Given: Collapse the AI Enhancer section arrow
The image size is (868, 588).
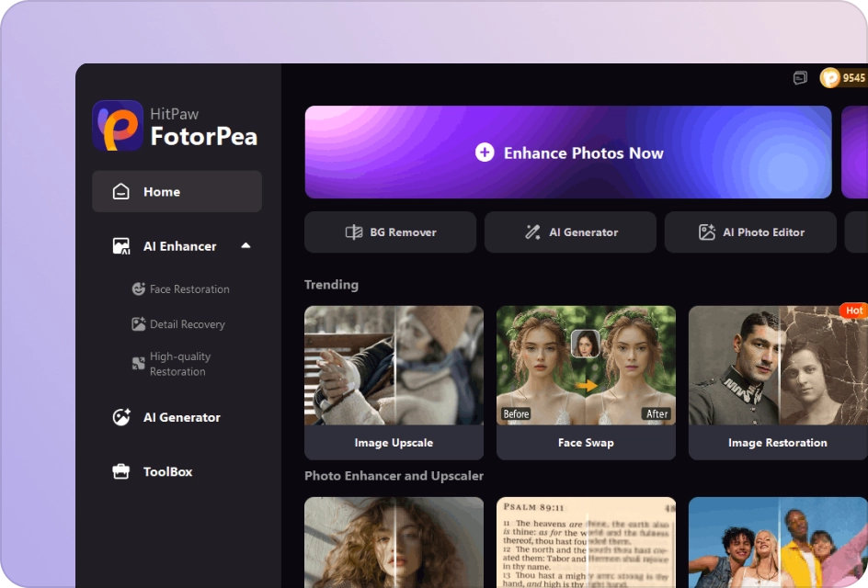Looking at the screenshot, I should (x=246, y=245).
